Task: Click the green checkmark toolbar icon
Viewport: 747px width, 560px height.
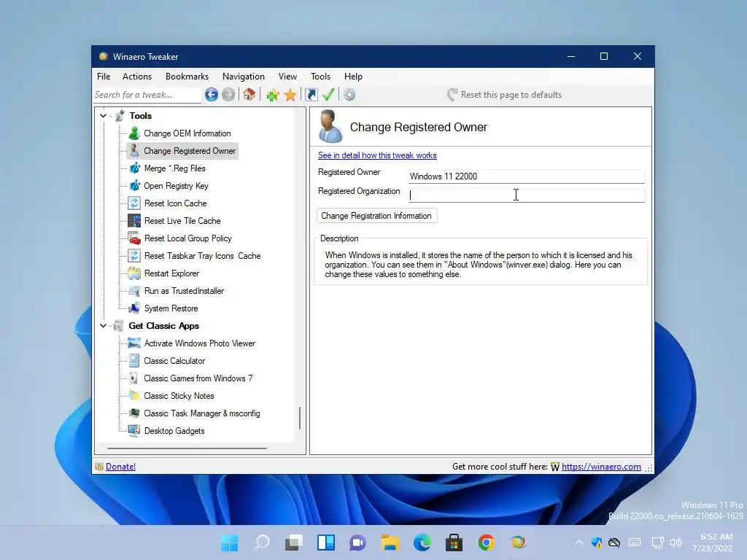Action: 328,95
